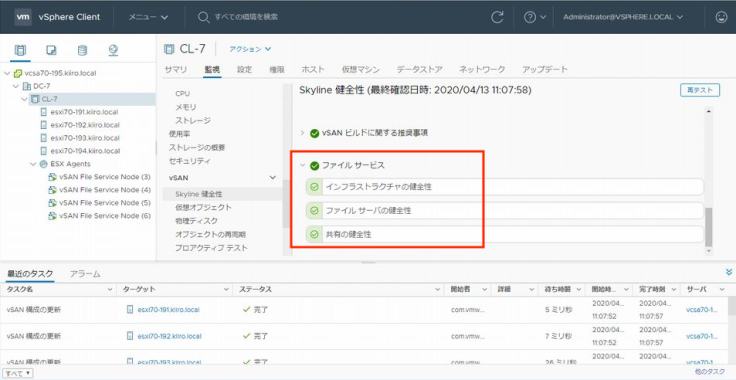Collapse the ファイル サービス health group
The height and width of the screenshot is (380, 736).
[302, 166]
